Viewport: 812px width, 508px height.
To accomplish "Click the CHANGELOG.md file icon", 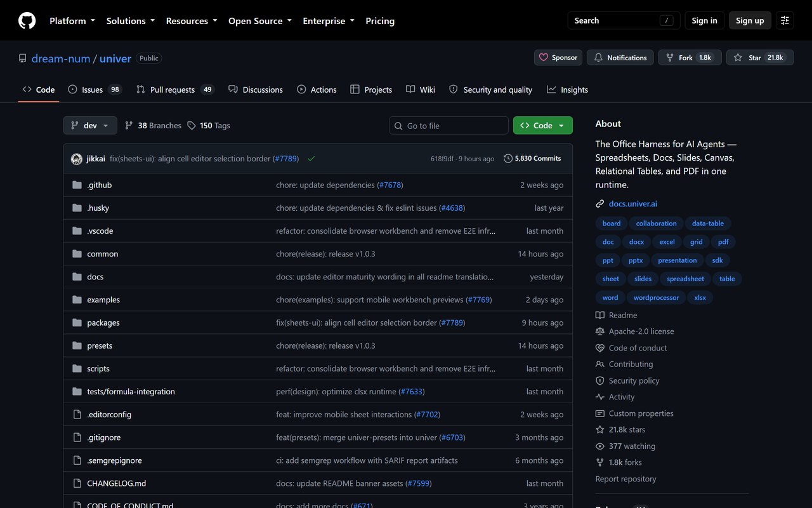I will coord(77,483).
